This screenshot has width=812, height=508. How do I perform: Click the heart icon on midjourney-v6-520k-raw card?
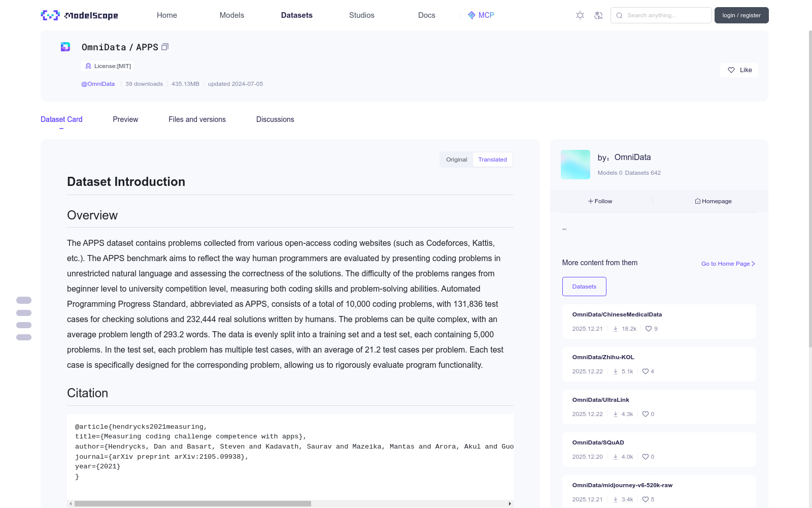[646, 499]
